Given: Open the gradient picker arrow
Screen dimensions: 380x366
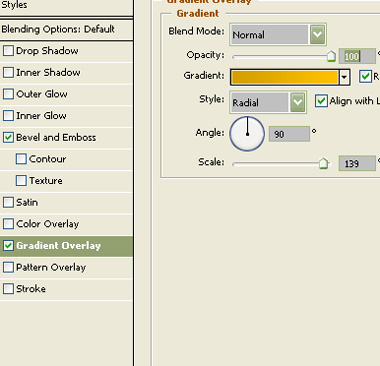Looking at the screenshot, I should (344, 77).
